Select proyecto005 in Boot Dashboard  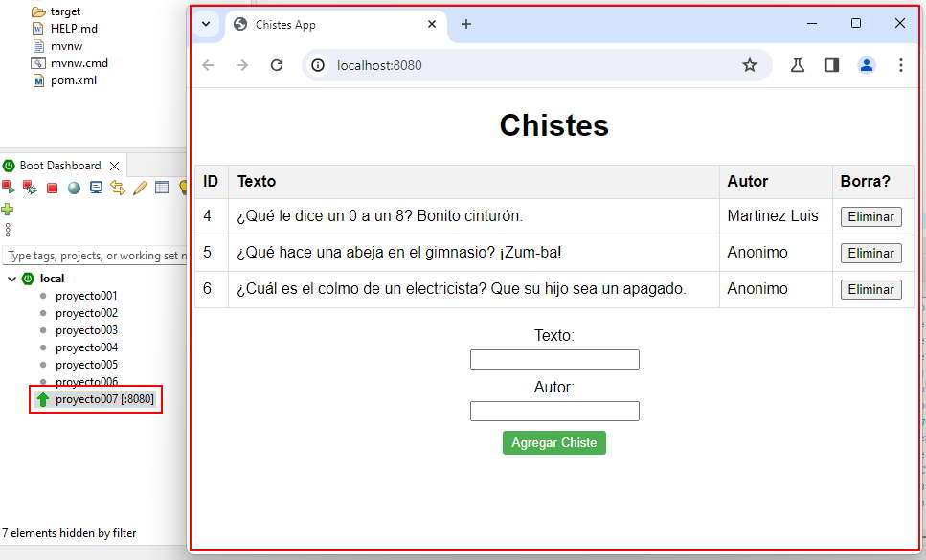tap(86, 365)
